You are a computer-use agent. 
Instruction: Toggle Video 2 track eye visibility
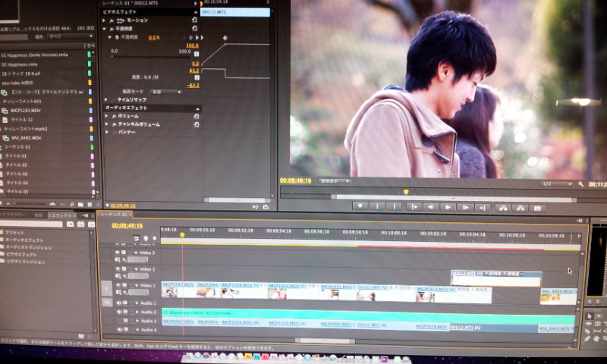point(118,268)
